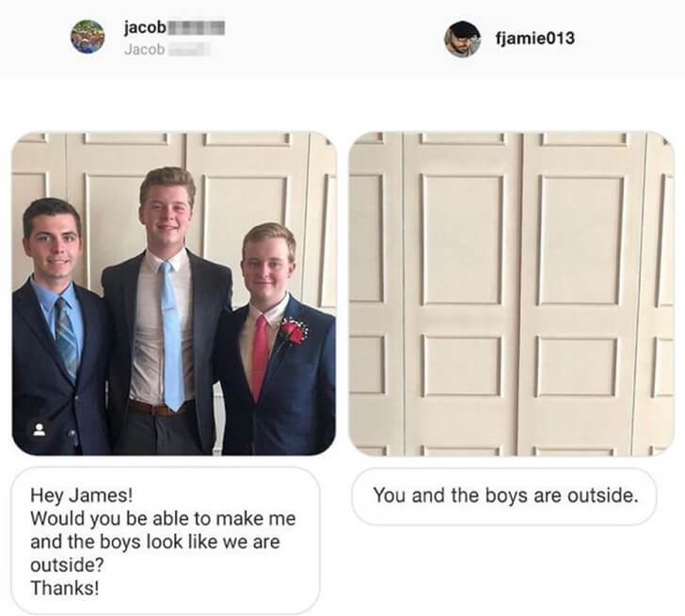Open jacob's round profile avatar
The height and width of the screenshot is (616, 685).
88,37
